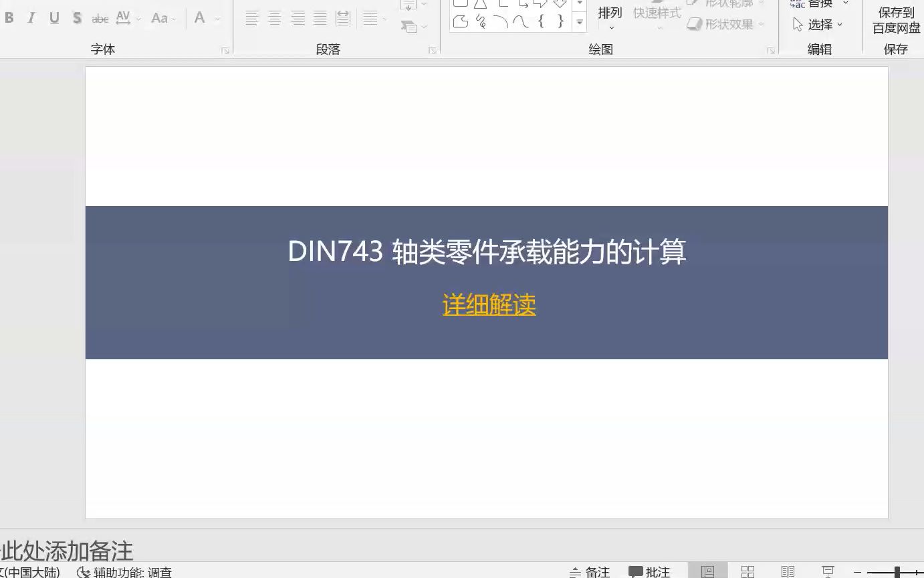Image resolution: width=924 pixels, height=578 pixels.
Task: Start slide show from status bar
Action: coord(828,571)
